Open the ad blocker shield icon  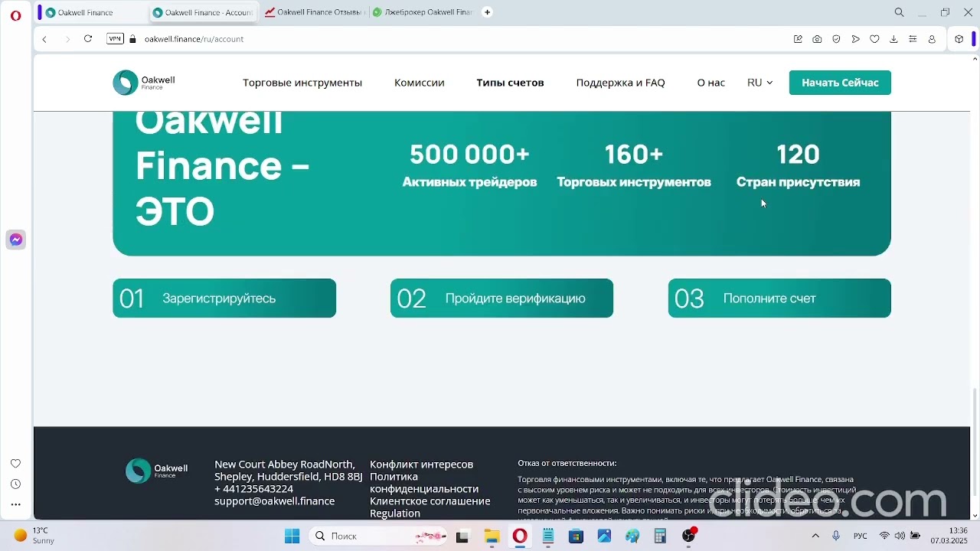point(836,39)
